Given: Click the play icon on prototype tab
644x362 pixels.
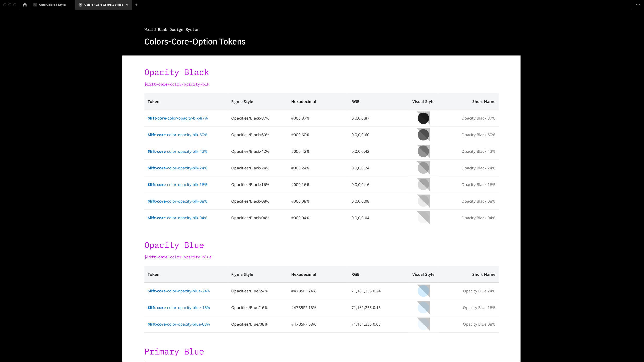Looking at the screenshot, I should pos(80,5).
